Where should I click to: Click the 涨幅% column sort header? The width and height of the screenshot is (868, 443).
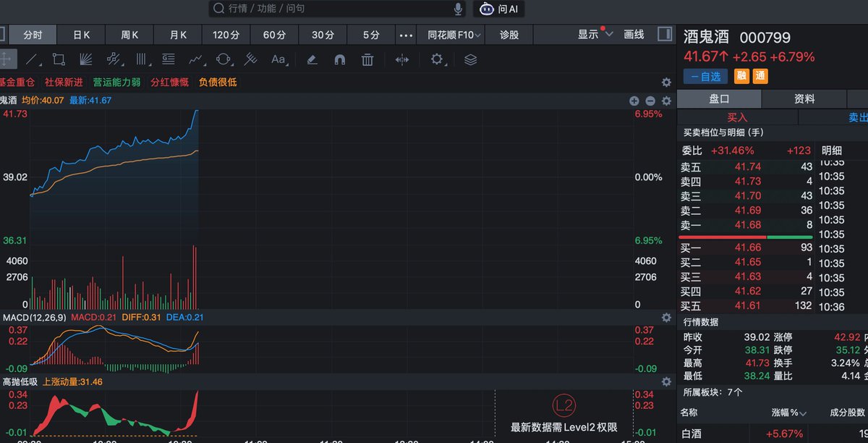coord(788,413)
